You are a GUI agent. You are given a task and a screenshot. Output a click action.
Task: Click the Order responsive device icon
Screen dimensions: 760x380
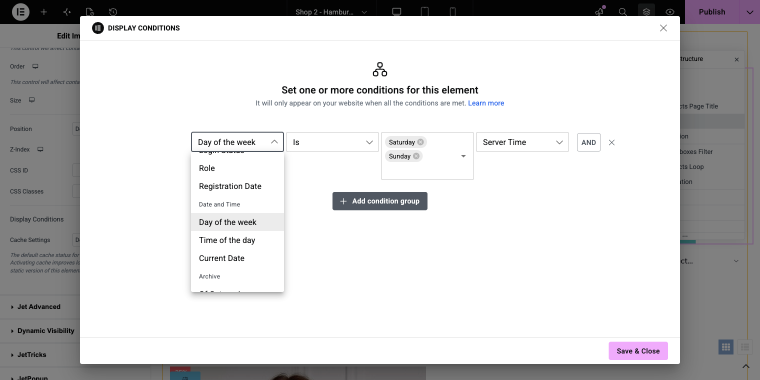35,66
